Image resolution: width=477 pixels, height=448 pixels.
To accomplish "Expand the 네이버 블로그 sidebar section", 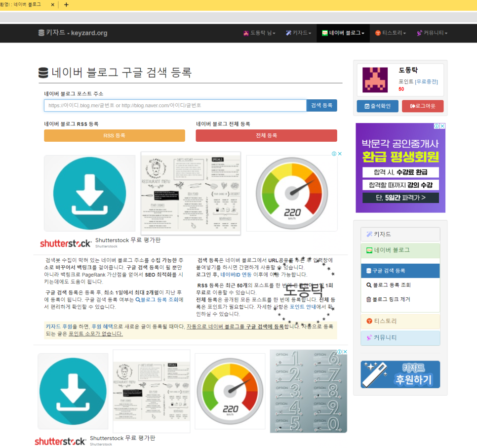I will point(400,250).
